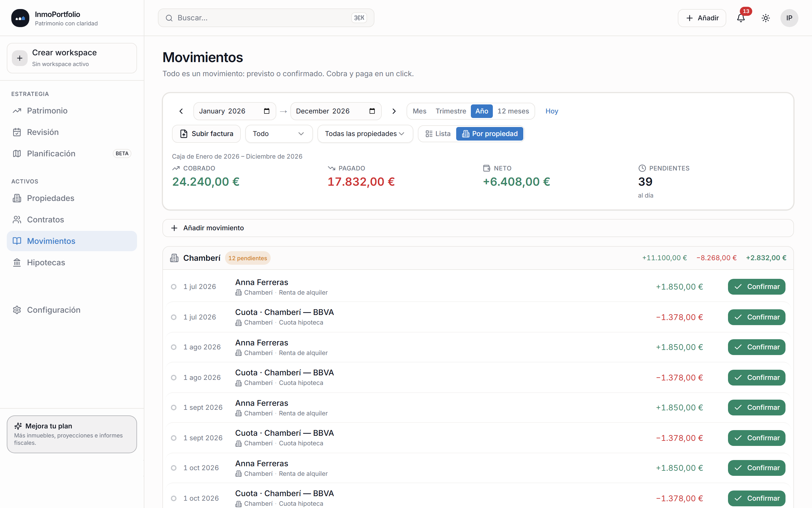Click the +2.832,00 € Chamberí net total
This screenshot has height=508, width=812.
pos(766,258)
